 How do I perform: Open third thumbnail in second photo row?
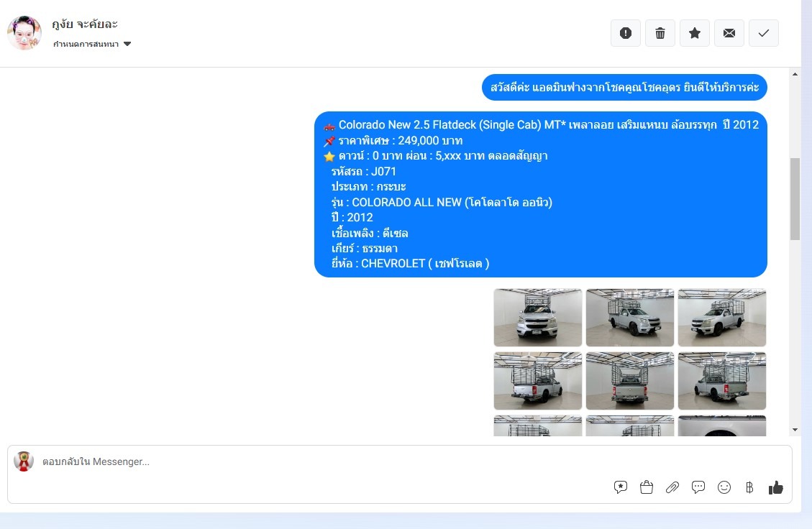[x=722, y=381]
